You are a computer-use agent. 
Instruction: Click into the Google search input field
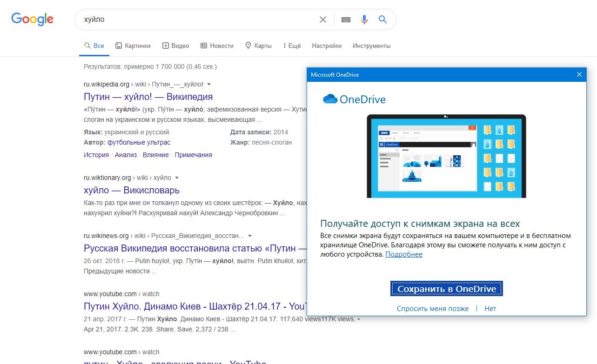[x=198, y=20]
